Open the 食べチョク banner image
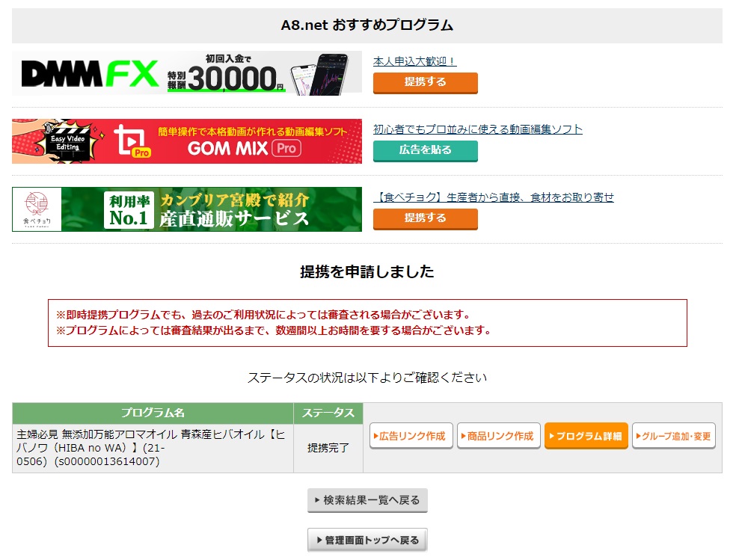This screenshot has width=736, height=560. tap(187, 209)
